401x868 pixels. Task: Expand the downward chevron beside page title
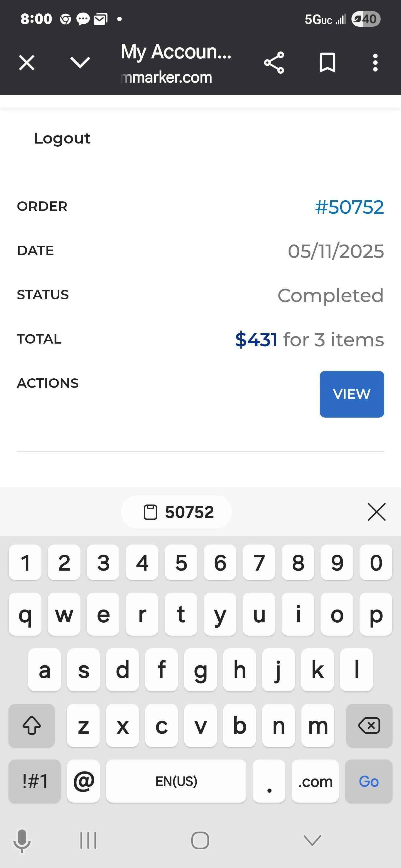point(80,63)
